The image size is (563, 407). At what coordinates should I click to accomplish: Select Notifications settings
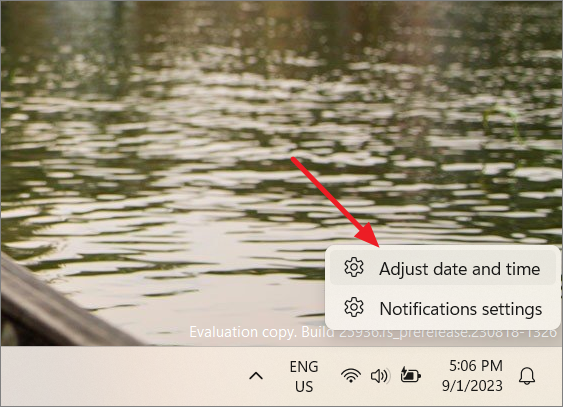[x=442, y=308]
